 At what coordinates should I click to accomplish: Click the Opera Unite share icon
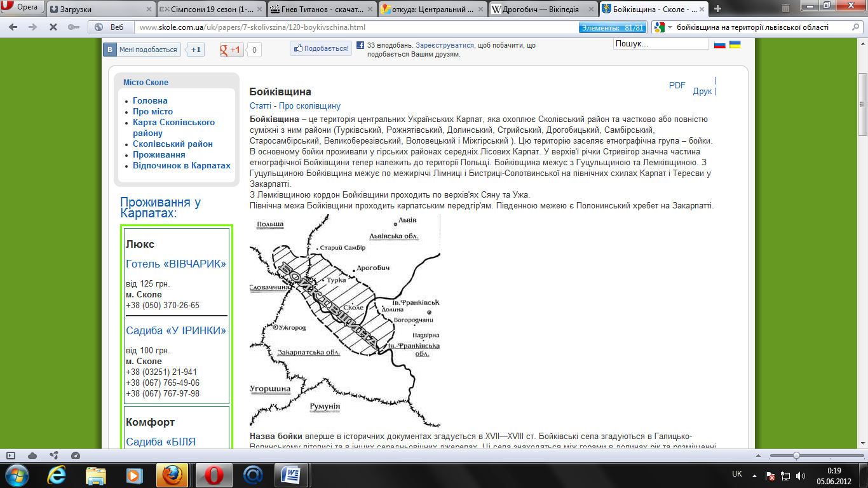pos(54,456)
